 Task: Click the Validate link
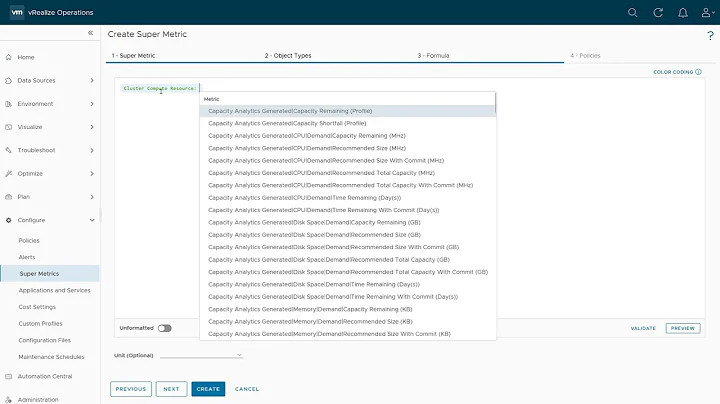click(643, 328)
